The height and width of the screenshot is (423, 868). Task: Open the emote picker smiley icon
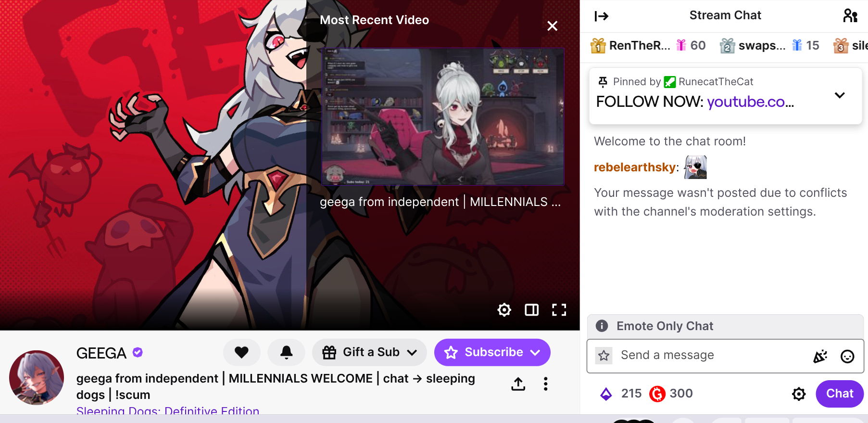point(847,356)
